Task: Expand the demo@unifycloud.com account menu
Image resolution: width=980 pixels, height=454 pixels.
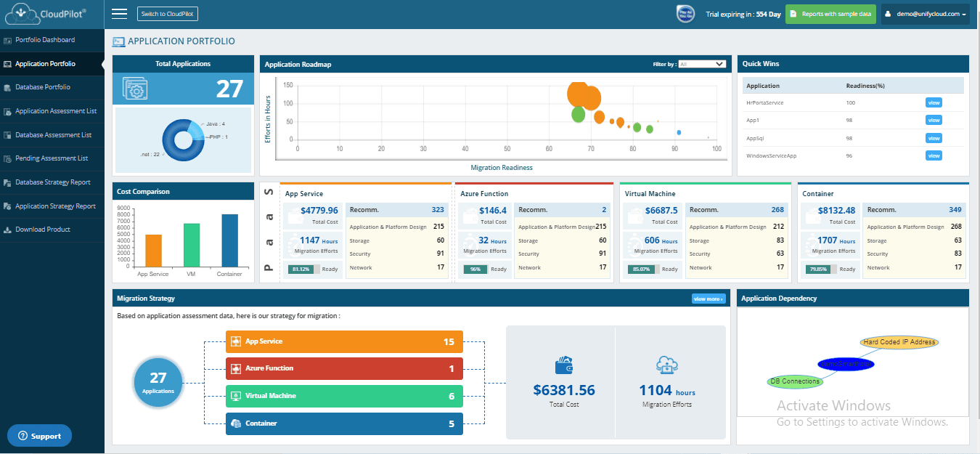Action: (x=925, y=14)
